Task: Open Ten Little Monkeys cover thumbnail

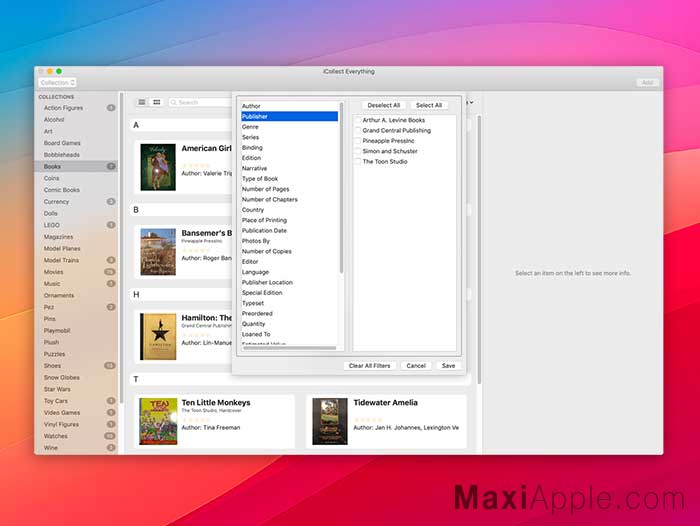Action: (x=158, y=422)
